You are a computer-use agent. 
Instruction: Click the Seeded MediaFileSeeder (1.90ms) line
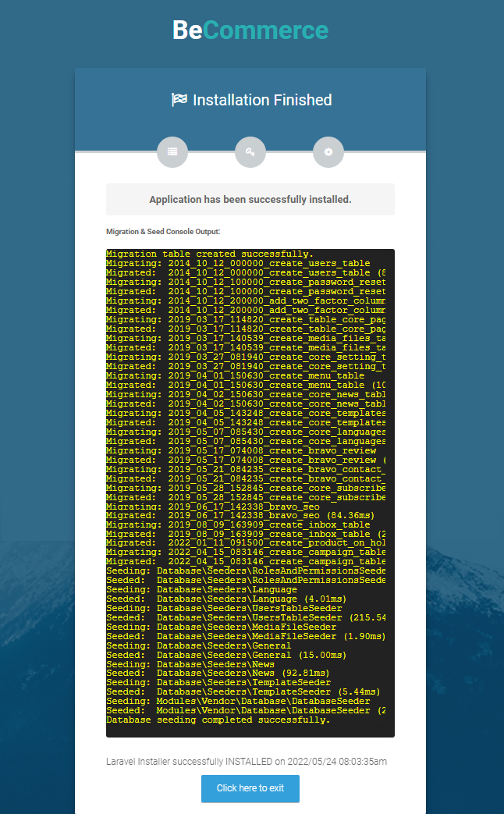[x=246, y=637]
